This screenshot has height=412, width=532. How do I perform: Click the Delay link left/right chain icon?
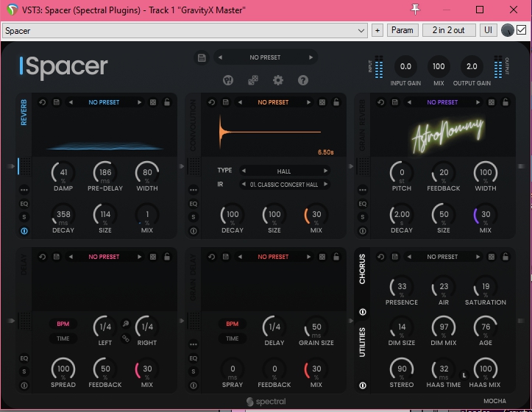pos(126,338)
